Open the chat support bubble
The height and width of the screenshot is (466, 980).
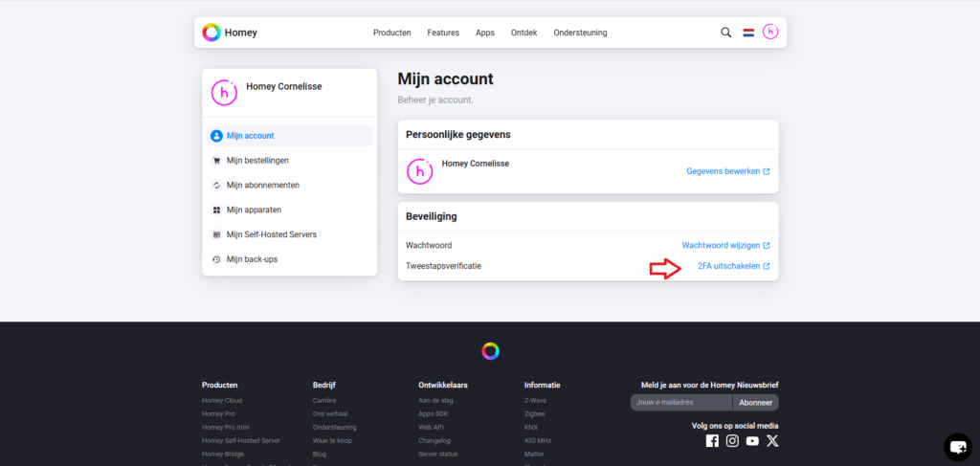point(957,446)
